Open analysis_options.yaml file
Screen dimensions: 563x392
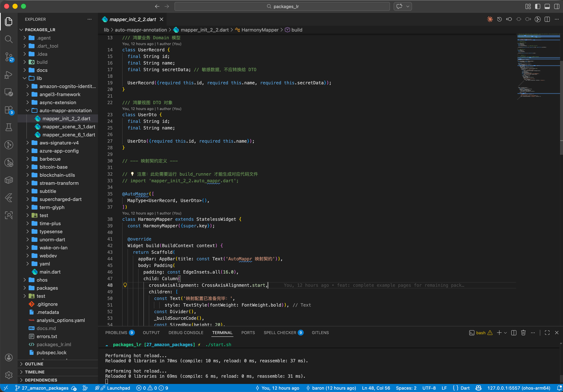click(61, 320)
